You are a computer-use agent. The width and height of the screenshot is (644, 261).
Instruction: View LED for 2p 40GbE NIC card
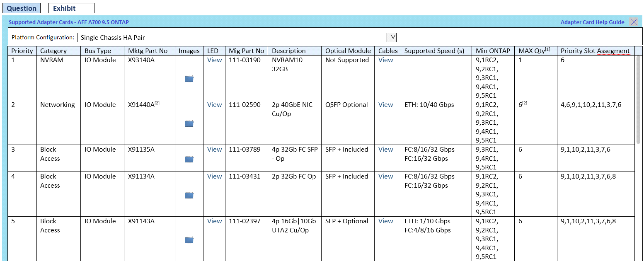(x=214, y=105)
